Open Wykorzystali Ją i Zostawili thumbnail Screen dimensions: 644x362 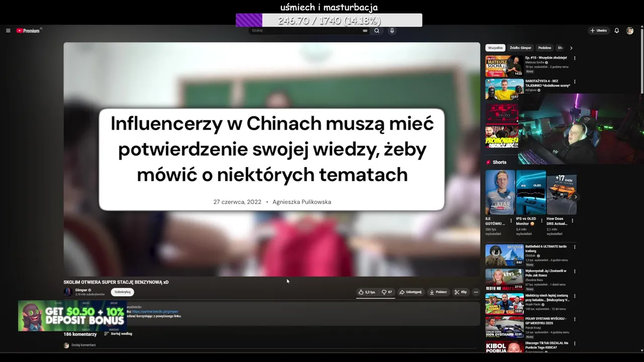[505, 279]
